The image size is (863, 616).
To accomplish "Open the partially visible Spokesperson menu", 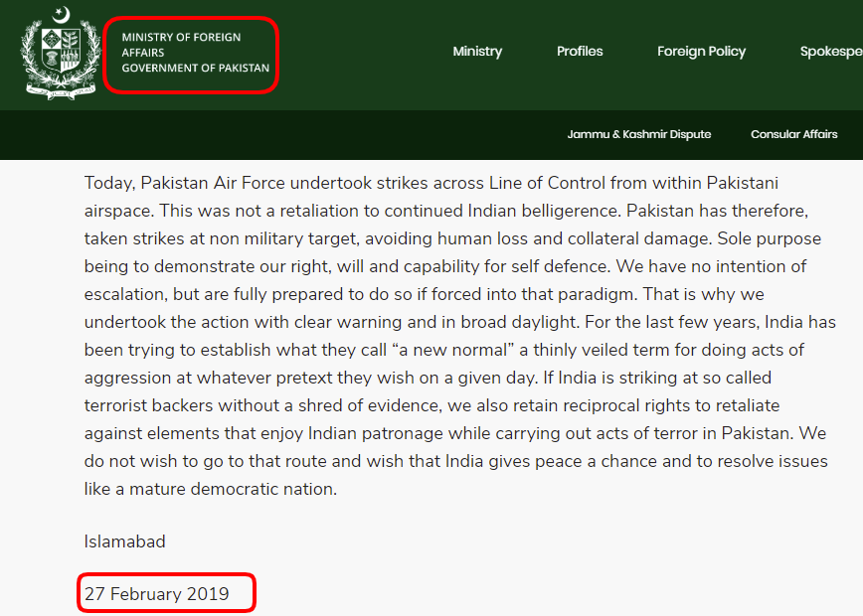I will point(831,51).
